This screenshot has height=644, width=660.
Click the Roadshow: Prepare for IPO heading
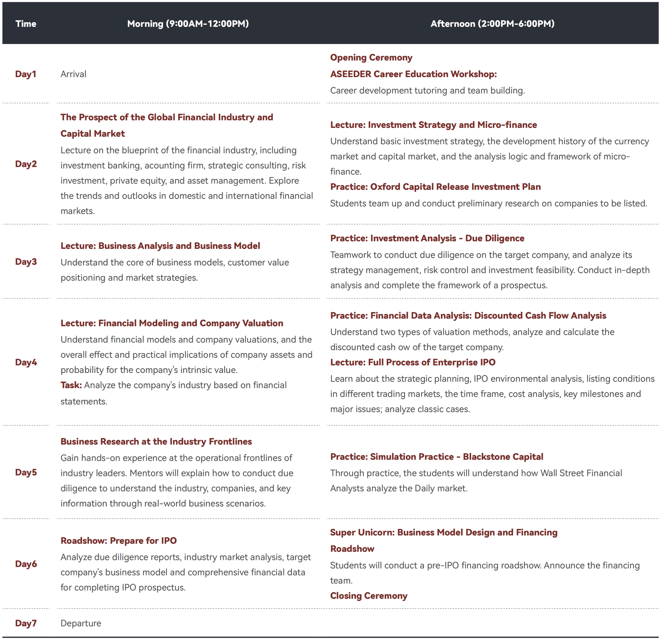[x=118, y=541]
